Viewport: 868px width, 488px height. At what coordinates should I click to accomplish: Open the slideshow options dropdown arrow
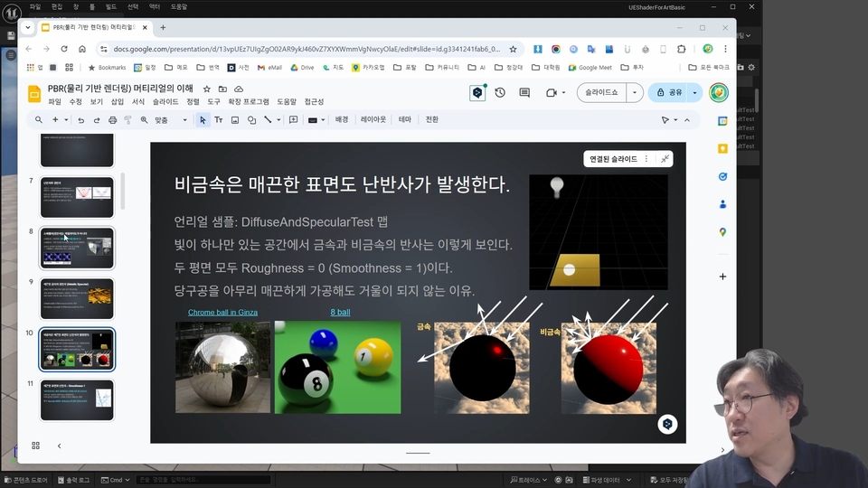pyautogui.click(x=635, y=92)
